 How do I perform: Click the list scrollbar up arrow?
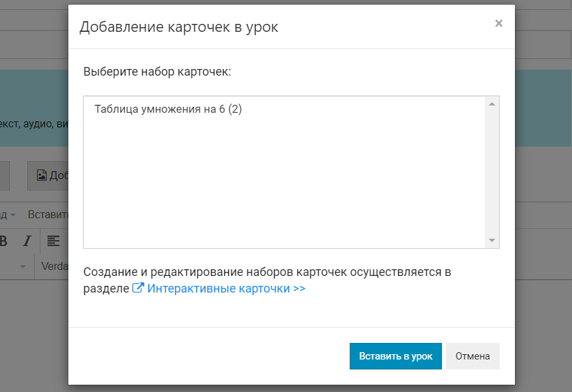pos(492,104)
